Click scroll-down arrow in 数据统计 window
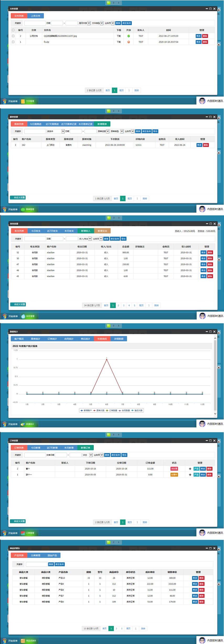This screenshot has height=644, width=224. tap(215, 414)
